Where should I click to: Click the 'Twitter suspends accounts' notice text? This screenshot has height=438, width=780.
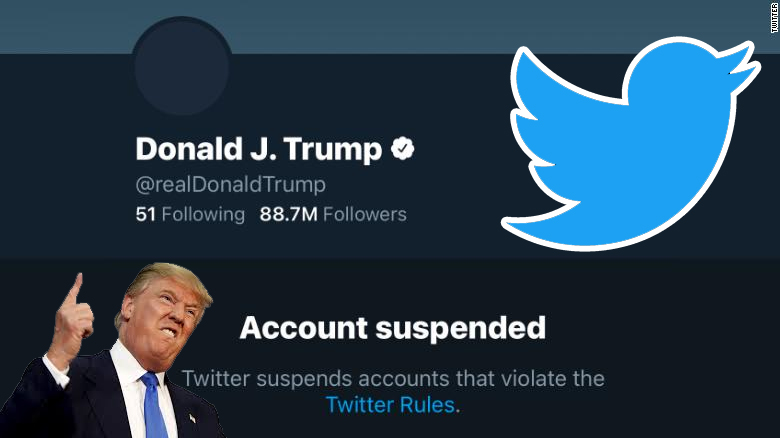point(393,379)
